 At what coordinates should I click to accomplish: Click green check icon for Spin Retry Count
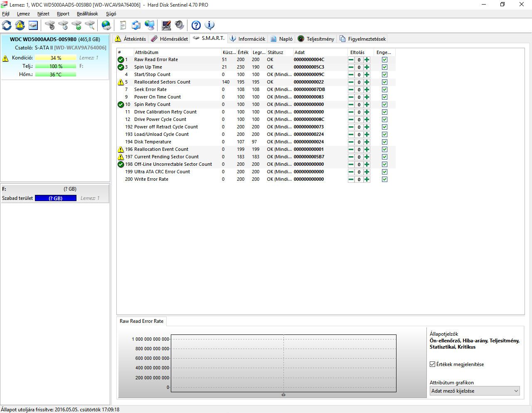[x=121, y=104]
